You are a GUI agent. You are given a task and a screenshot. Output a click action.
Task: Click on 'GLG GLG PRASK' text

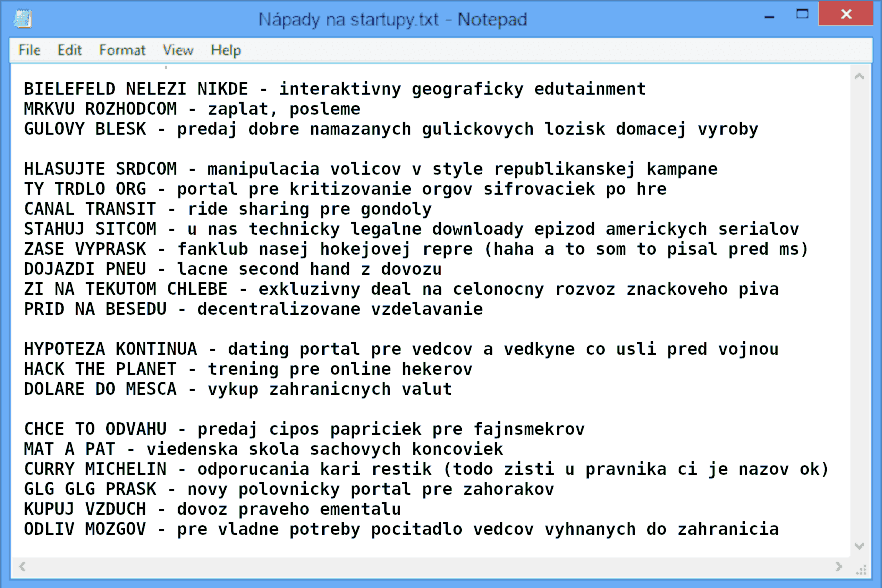(90, 489)
